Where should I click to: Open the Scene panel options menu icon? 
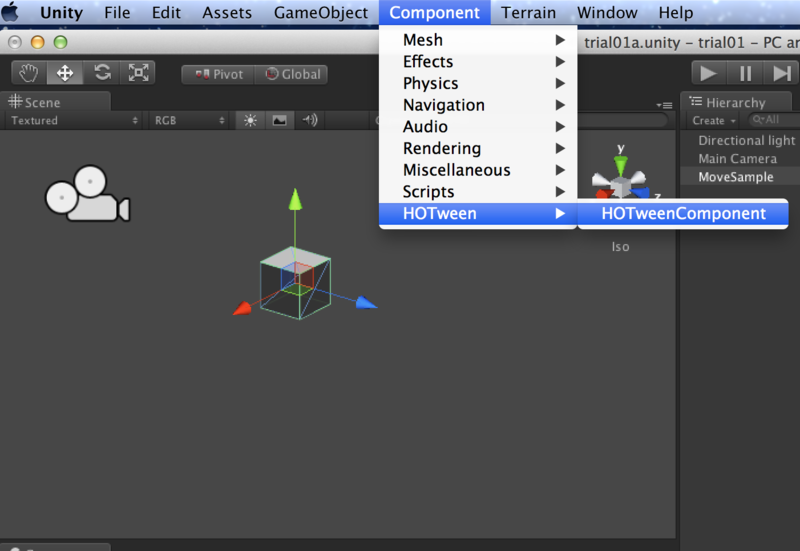tap(665, 105)
